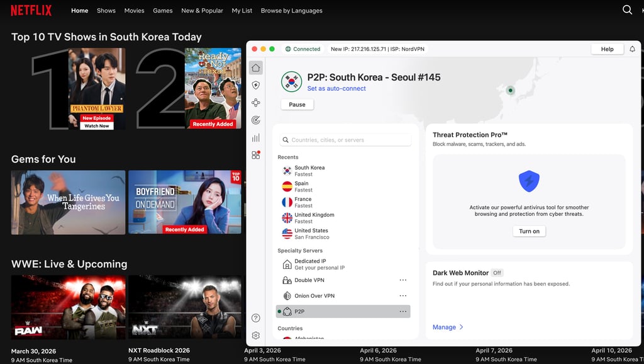Click the Connected status indicator

point(303,49)
